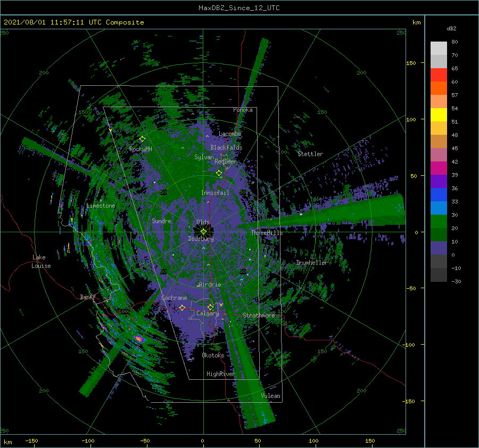
Task: Click the yellow diamond marker under Cochrane
Action: pos(183,307)
